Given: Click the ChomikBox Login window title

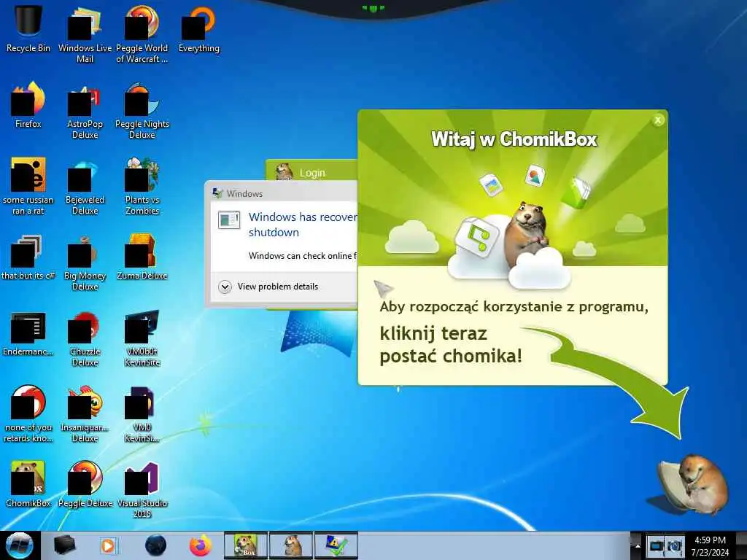Looking at the screenshot, I should click(312, 173).
